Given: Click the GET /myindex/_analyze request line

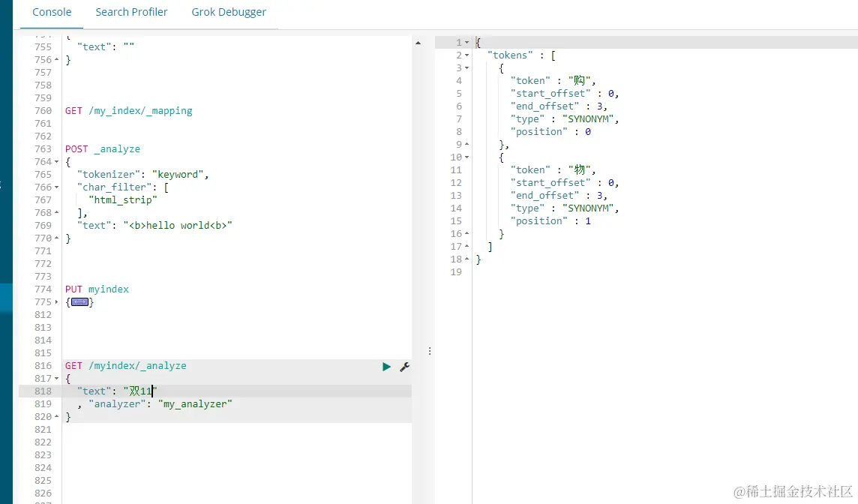Looking at the screenshot, I should [x=125, y=365].
